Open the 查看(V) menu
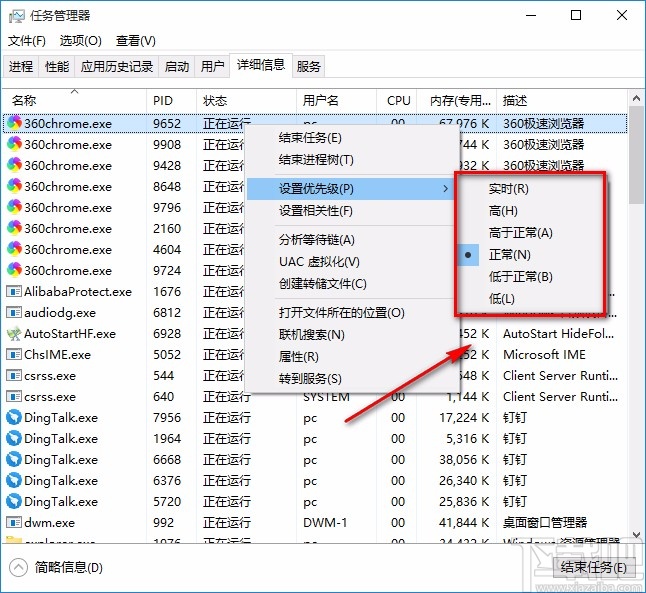646x593 pixels. (136, 41)
